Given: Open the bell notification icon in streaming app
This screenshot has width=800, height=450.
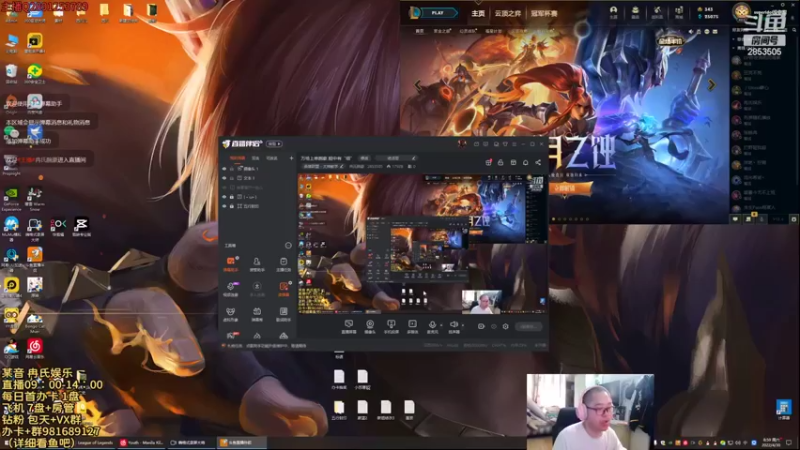Looking at the screenshot, I should pos(526,162).
